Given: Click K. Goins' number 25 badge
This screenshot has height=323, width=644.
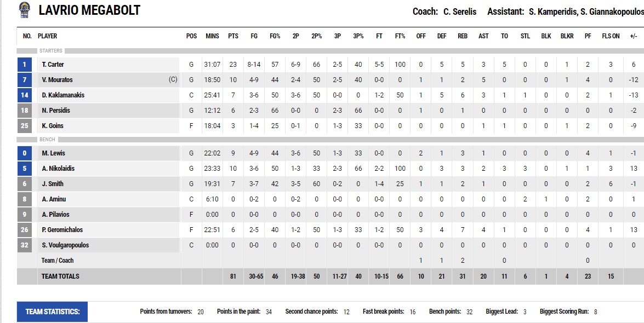Looking at the screenshot, I should (24, 126).
